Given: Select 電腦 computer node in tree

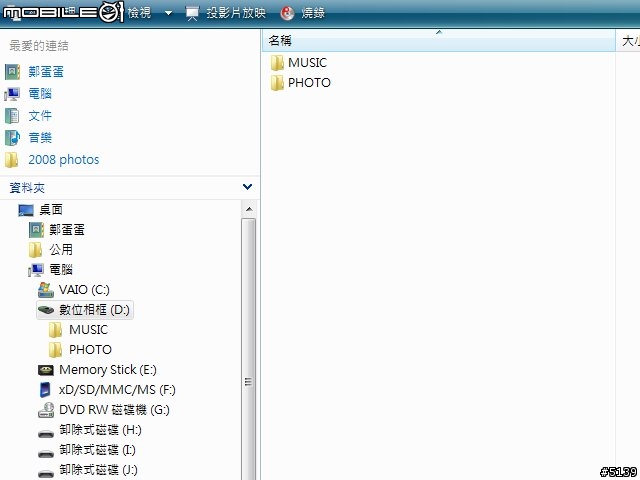Looking at the screenshot, I should [61, 270].
